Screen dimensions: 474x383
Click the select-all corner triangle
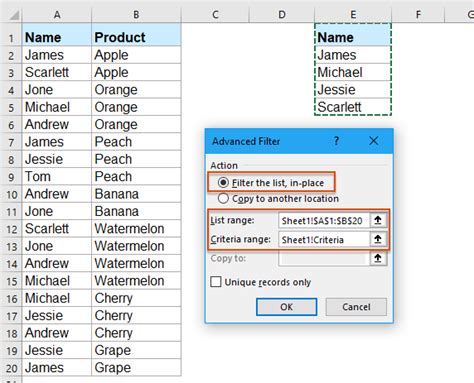(x=14, y=15)
